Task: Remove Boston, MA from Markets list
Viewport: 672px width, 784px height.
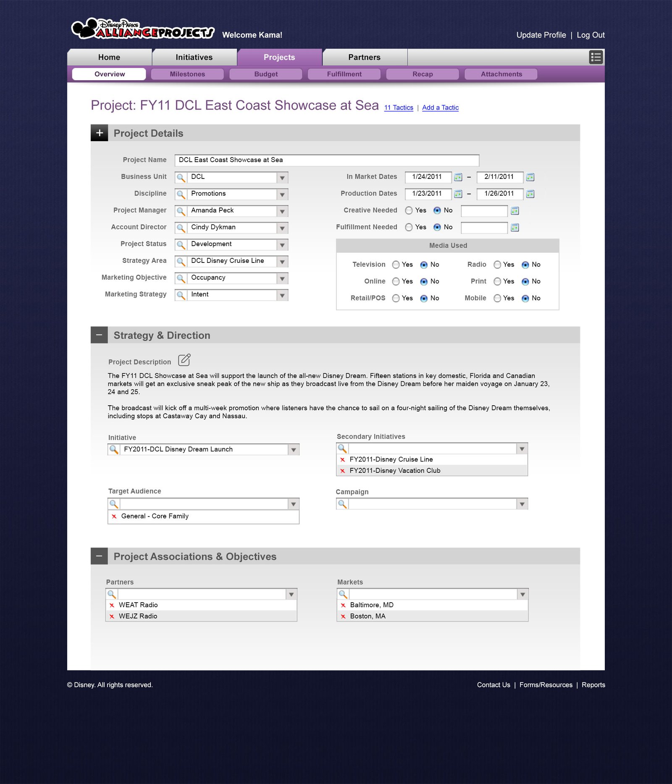Action: pyautogui.click(x=343, y=616)
